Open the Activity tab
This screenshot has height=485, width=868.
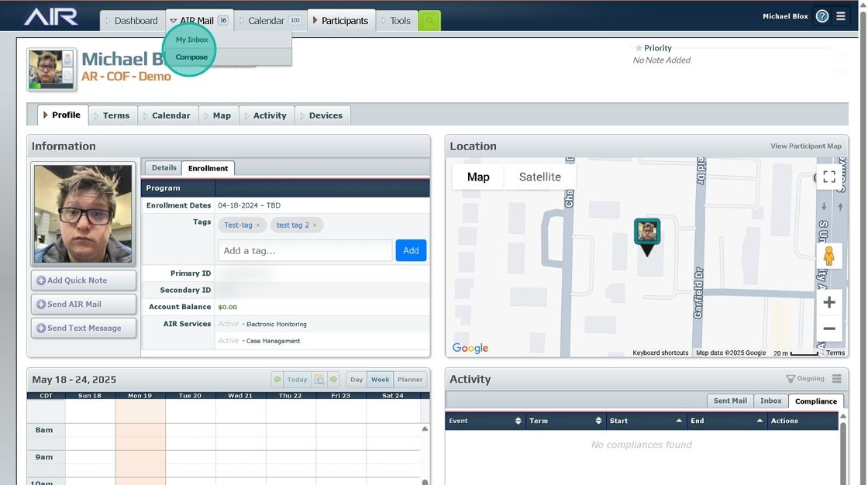267,115
